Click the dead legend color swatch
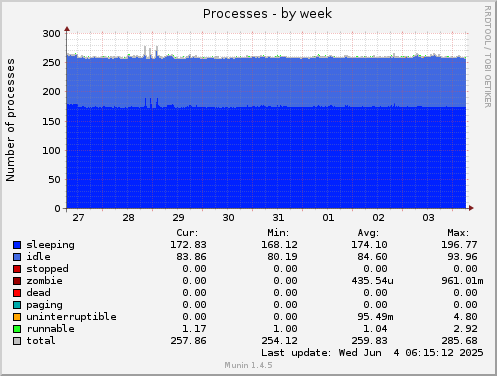The width and height of the screenshot is (497, 376). [x=17, y=293]
